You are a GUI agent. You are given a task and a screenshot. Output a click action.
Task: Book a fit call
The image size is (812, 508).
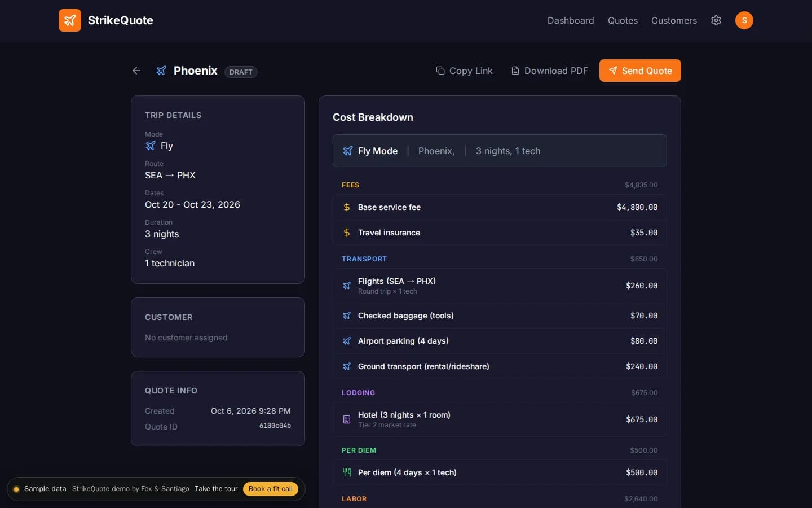(x=271, y=489)
